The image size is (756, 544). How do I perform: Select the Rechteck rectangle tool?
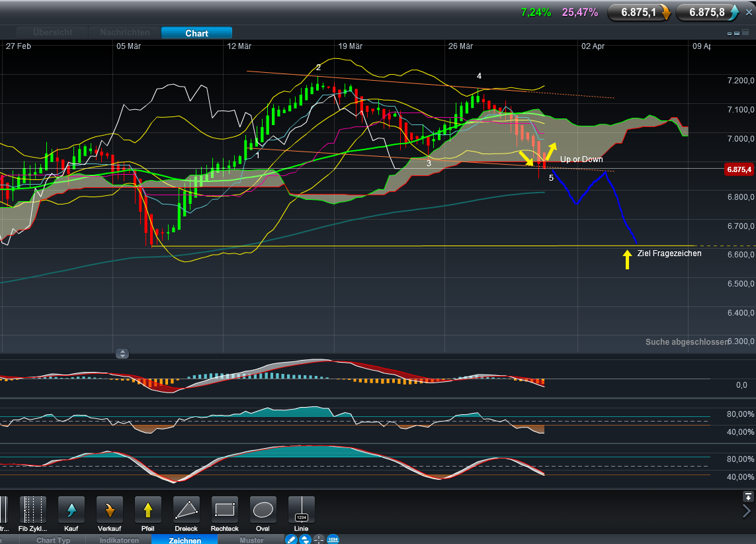pyautogui.click(x=225, y=510)
